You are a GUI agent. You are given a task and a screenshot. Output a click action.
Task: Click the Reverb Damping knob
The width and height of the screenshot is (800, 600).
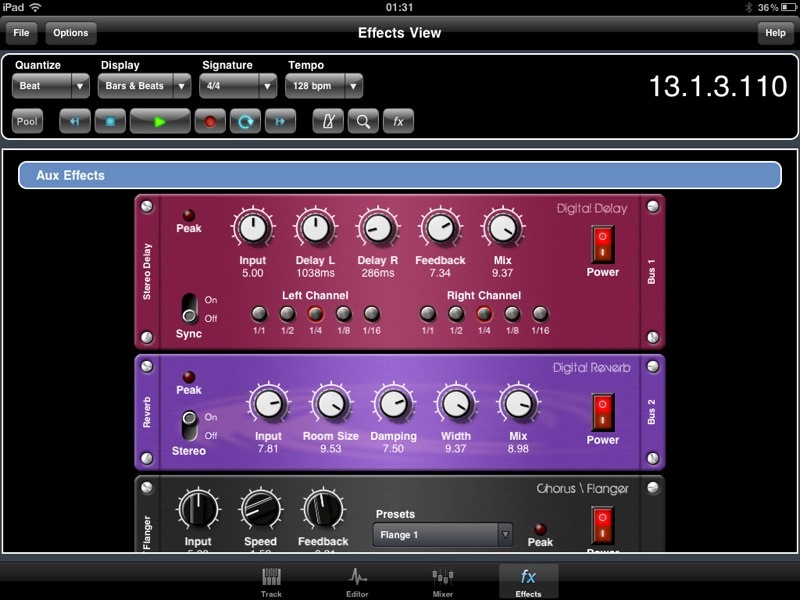pyautogui.click(x=393, y=404)
